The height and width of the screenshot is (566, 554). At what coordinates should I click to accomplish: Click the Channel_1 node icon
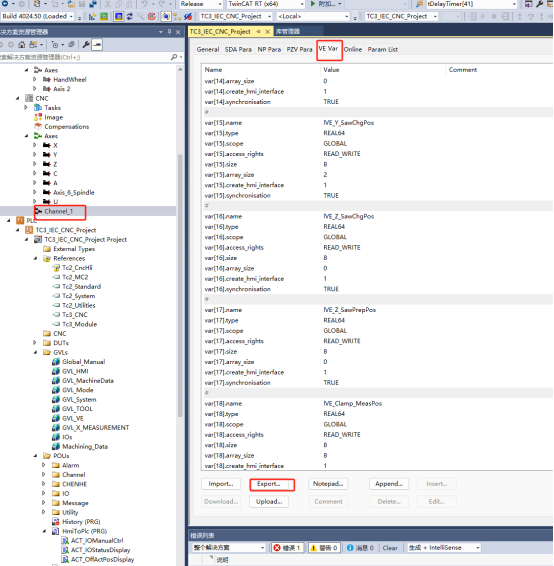pos(39,211)
